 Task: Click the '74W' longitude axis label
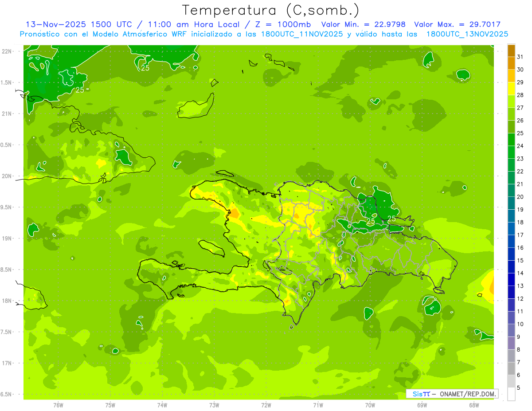(162, 405)
